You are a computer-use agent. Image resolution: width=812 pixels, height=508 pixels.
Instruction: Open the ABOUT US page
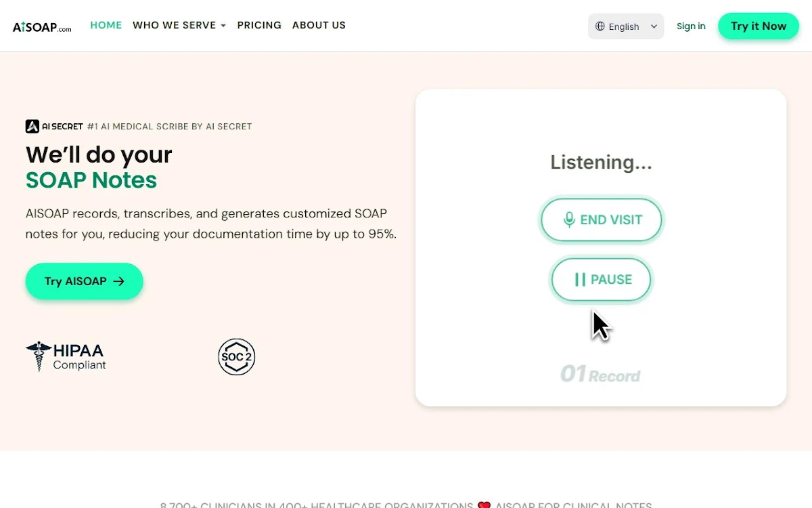(319, 25)
